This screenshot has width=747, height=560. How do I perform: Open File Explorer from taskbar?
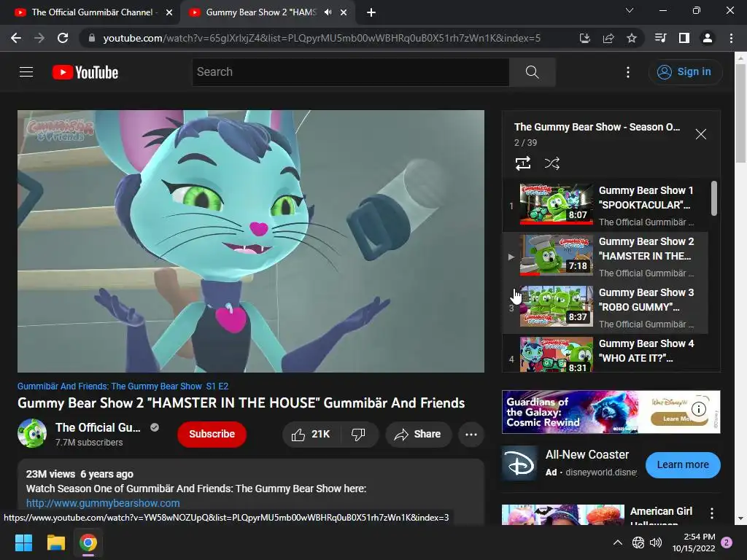click(x=55, y=542)
